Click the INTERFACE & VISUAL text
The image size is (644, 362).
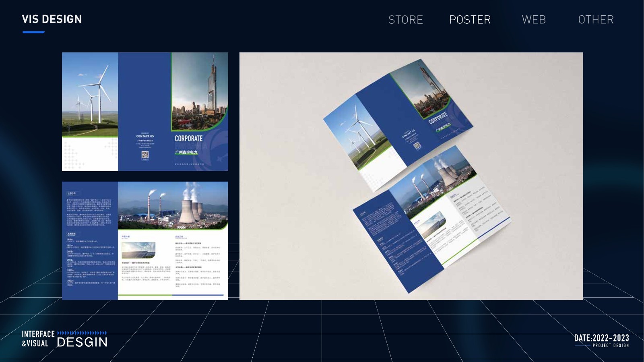click(x=38, y=339)
